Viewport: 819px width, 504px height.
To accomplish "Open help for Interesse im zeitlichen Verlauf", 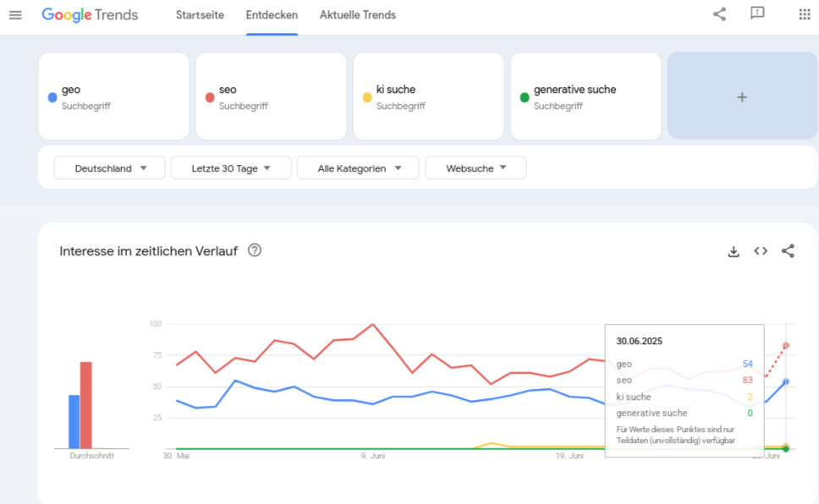I will click(x=255, y=250).
